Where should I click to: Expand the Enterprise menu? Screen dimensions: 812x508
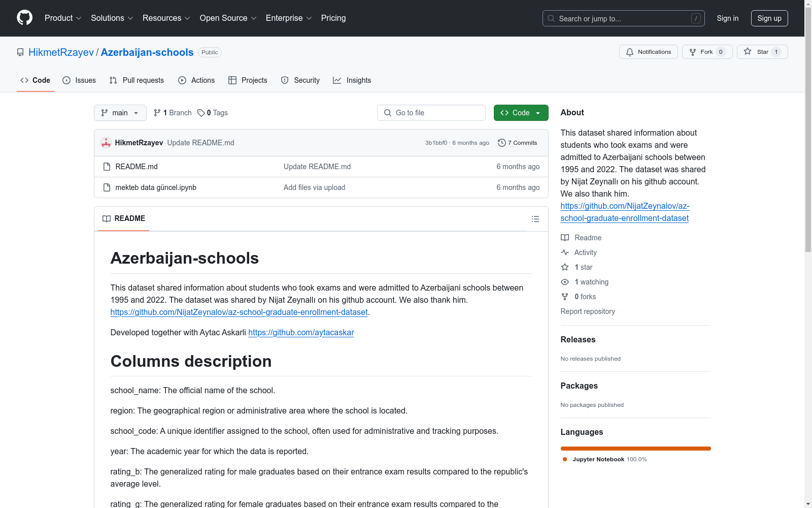point(289,18)
